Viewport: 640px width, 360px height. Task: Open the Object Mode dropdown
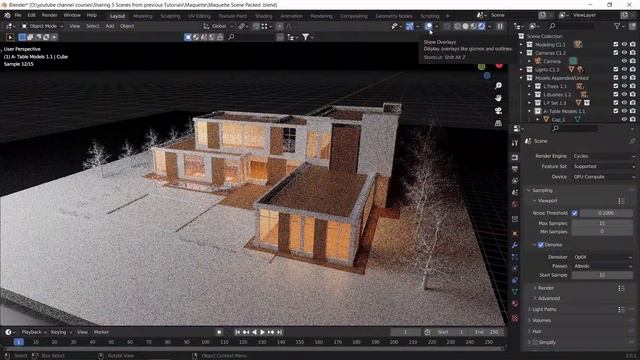42,26
